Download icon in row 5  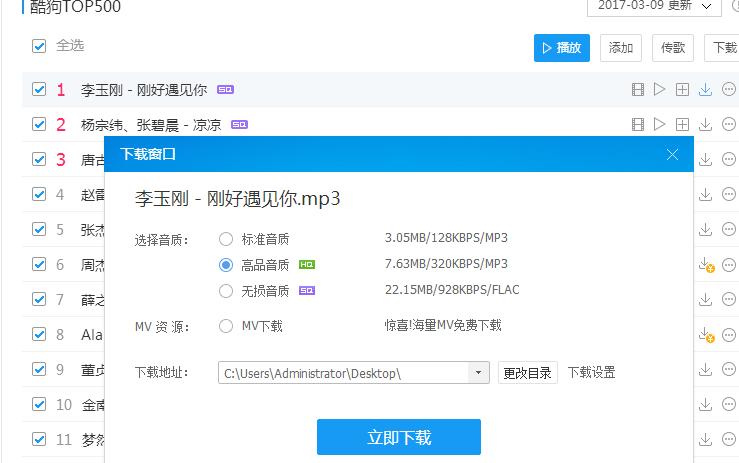click(x=705, y=230)
